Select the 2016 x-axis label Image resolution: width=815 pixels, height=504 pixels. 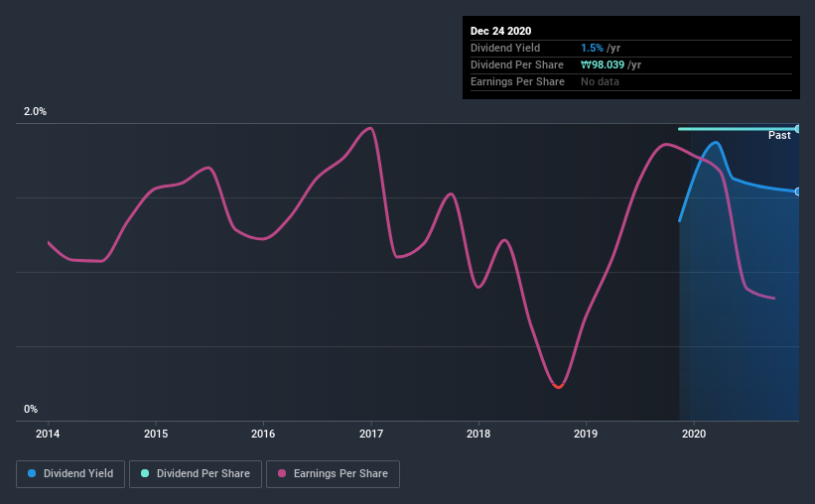[x=263, y=434]
